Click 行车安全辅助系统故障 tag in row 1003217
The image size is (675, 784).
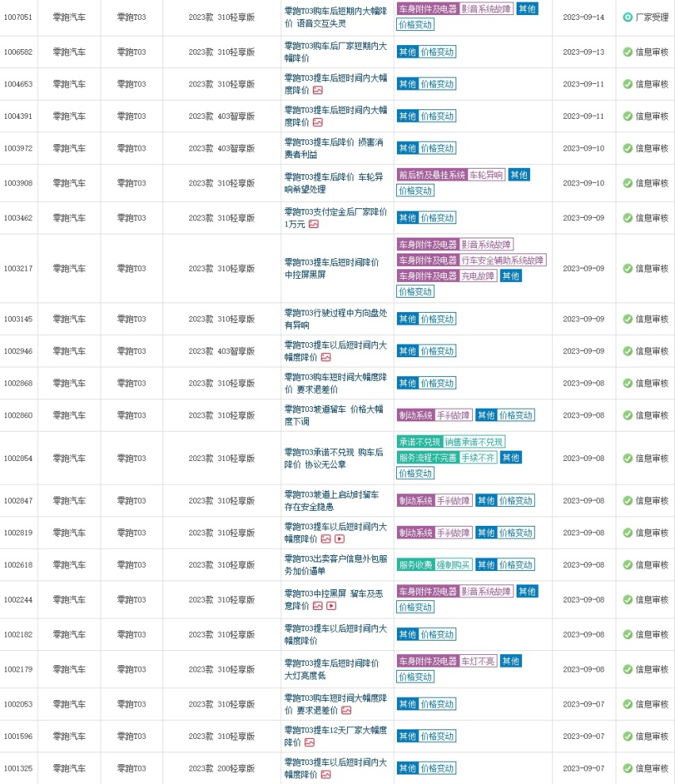click(x=502, y=260)
